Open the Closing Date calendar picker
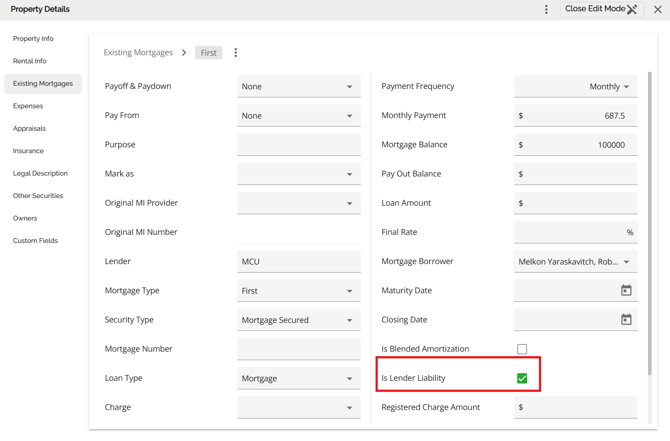This screenshot has height=441, width=670. click(626, 320)
